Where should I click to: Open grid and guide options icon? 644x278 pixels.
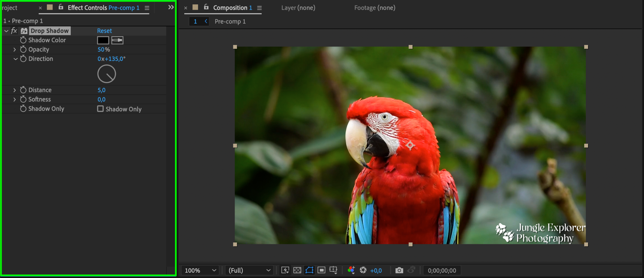tap(333, 270)
